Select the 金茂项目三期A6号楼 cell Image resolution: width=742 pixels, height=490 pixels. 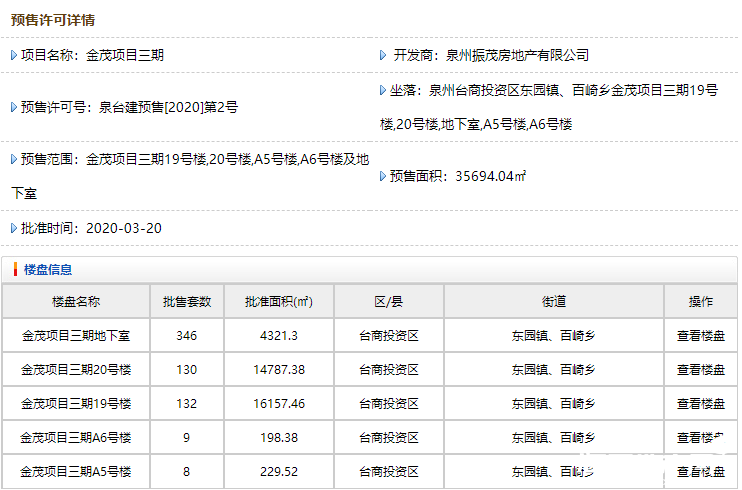coord(76,438)
